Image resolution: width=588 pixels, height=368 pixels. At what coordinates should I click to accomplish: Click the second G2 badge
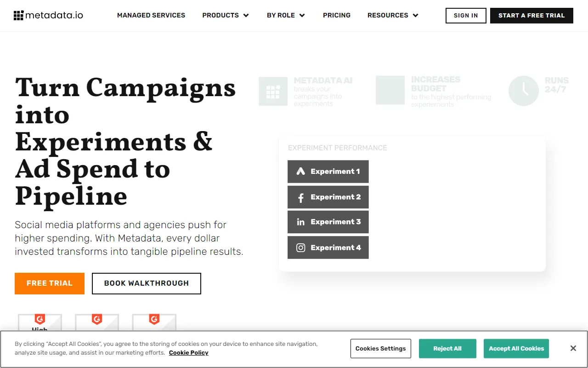[x=97, y=322]
